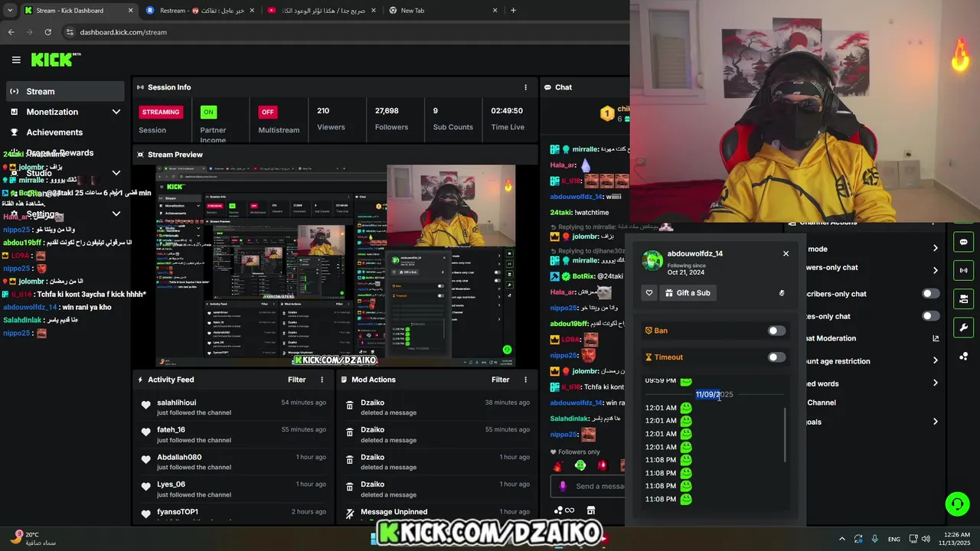Click the three-dots cluster icon in right rail
Image resolution: width=980 pixels, height=551 pixels.
(x=963, y=356)
